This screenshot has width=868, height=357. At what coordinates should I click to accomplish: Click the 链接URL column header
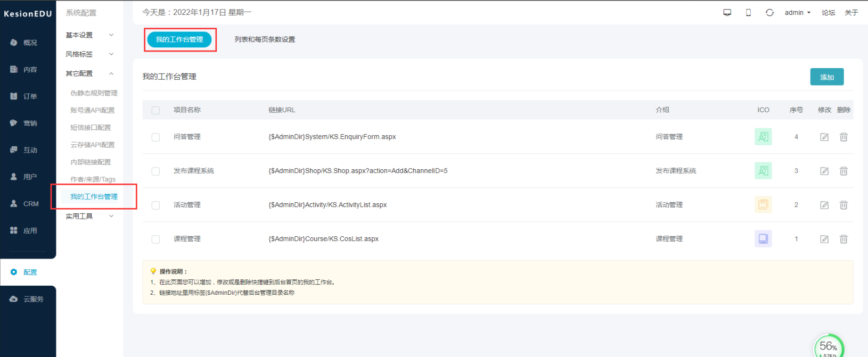282,110
